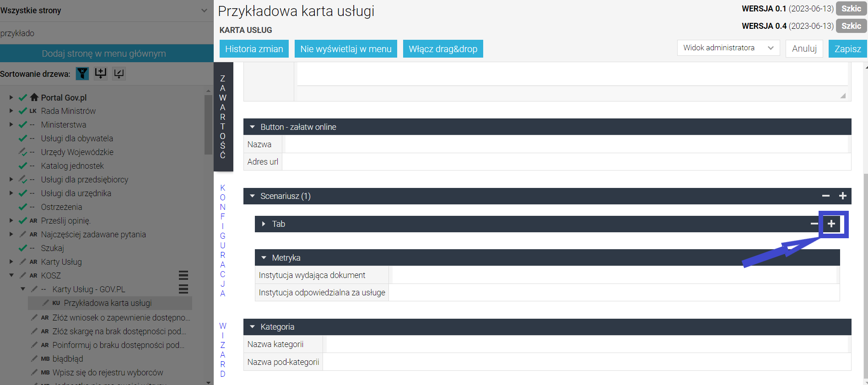
Task: Click the Nazwa field under Button - załatw online
Action: [566, 144]
